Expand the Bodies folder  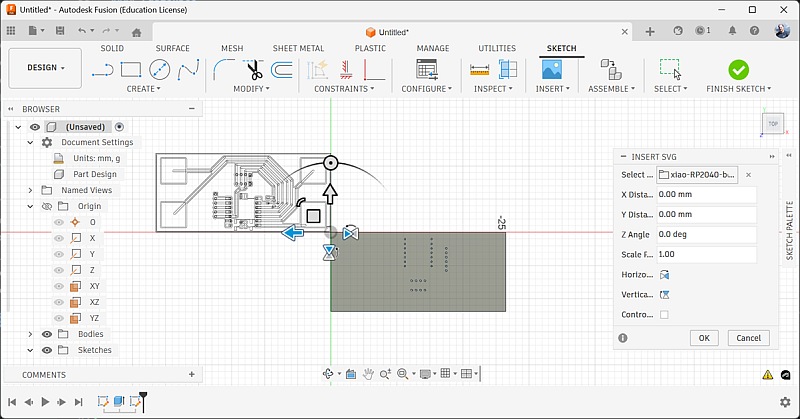click(x=30, y=334)
